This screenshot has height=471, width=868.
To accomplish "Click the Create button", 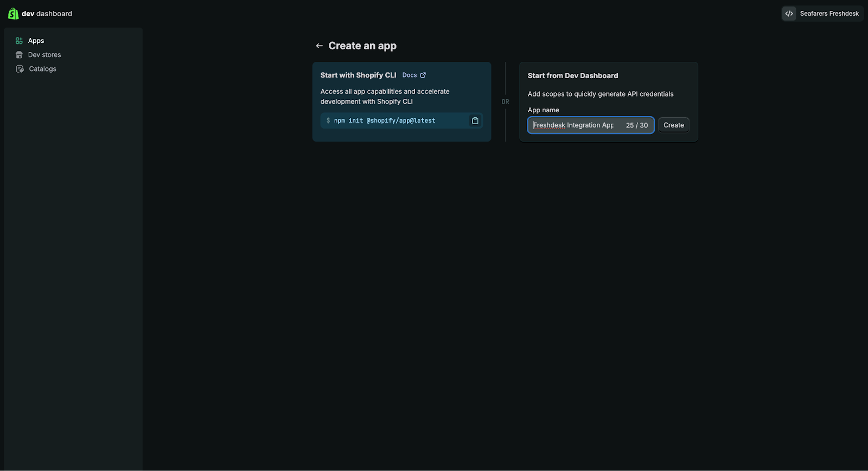I will pos(674,125).
